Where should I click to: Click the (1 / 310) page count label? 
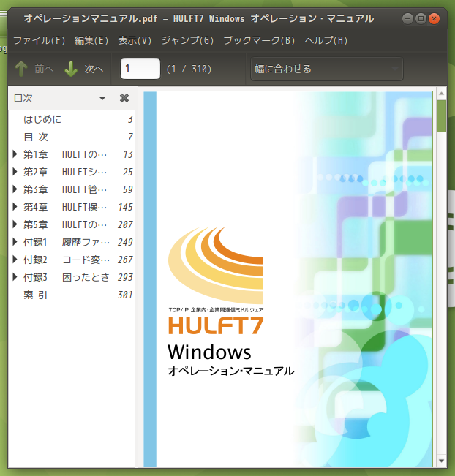coord(189,69)
